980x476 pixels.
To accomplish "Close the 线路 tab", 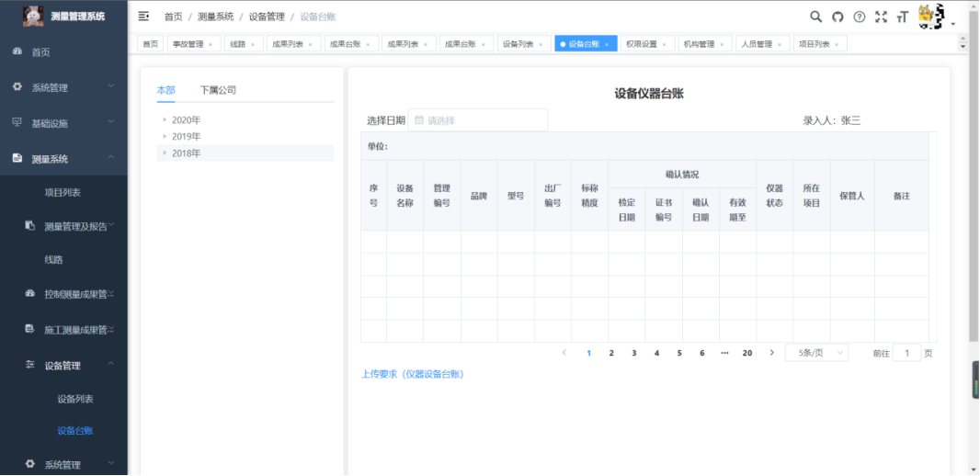I will point(253,44).
